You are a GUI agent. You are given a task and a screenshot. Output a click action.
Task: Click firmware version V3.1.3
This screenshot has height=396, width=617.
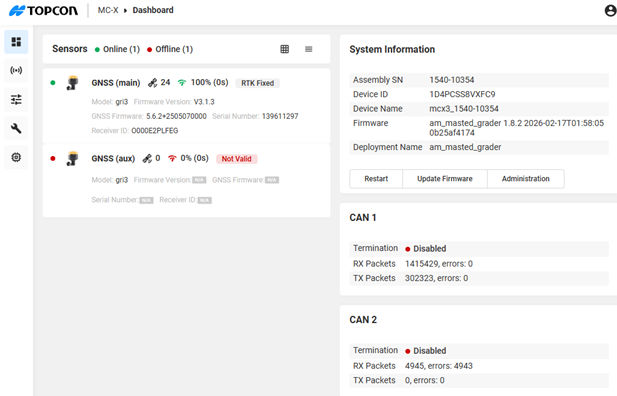pyautogui.click(x=204, y=102)
